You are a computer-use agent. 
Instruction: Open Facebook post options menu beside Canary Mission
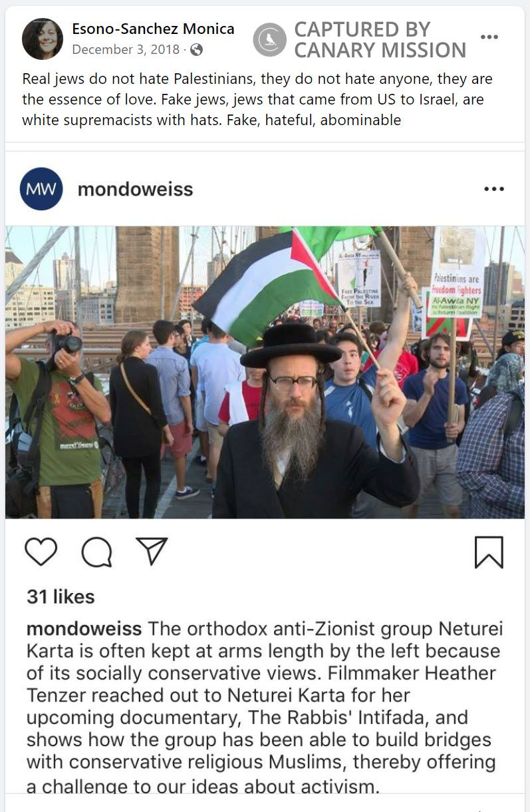[489, 37]
